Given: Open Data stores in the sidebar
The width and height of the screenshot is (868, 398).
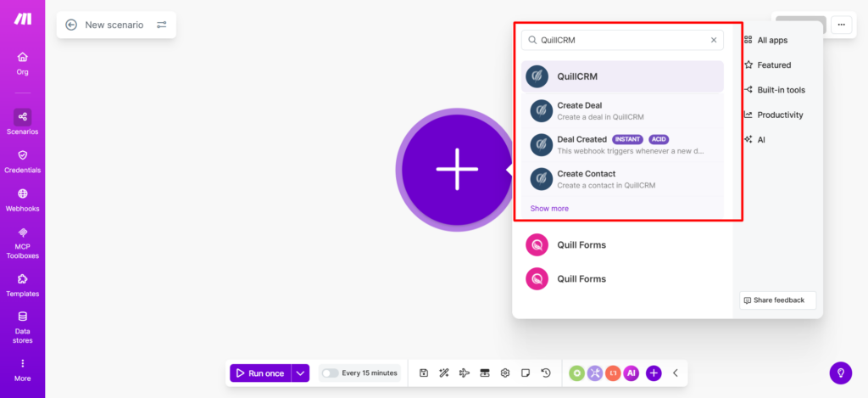Looking at the screenshot, I should 22,326.
